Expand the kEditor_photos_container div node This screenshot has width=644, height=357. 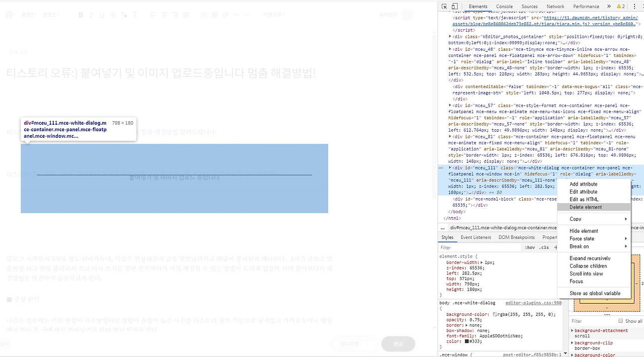coord(450,36)
